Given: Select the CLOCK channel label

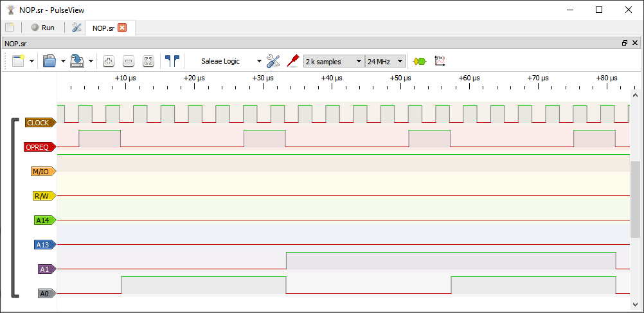Looking at the screenshot, I should point(40,122).
